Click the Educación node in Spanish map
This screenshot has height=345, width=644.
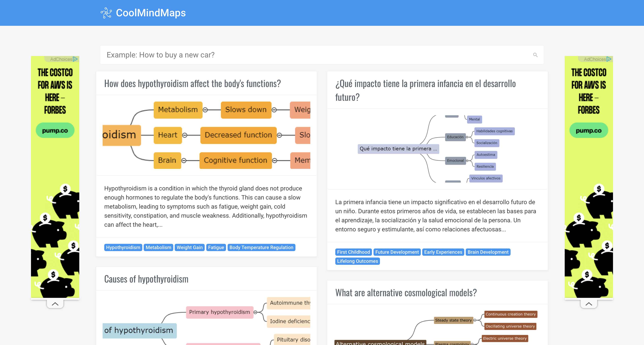[x=455, y=137]
